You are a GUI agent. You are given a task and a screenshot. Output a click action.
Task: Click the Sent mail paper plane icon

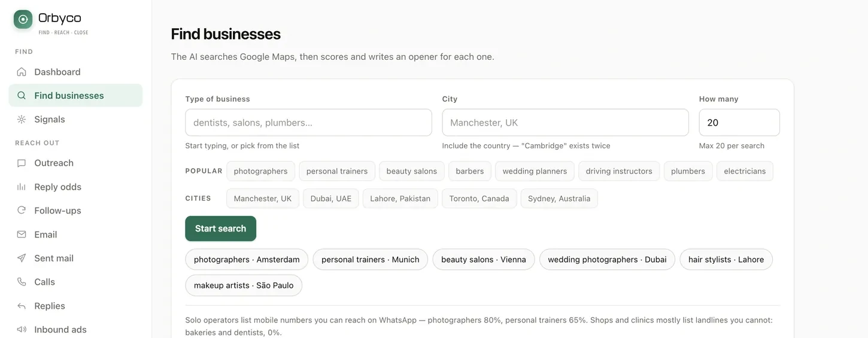tap(22, 258)
